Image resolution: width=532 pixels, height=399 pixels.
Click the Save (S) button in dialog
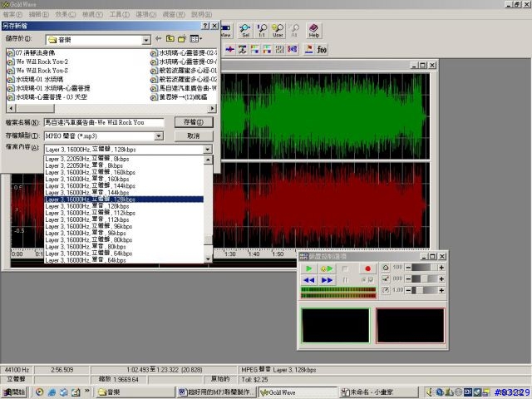click(194, 122)
